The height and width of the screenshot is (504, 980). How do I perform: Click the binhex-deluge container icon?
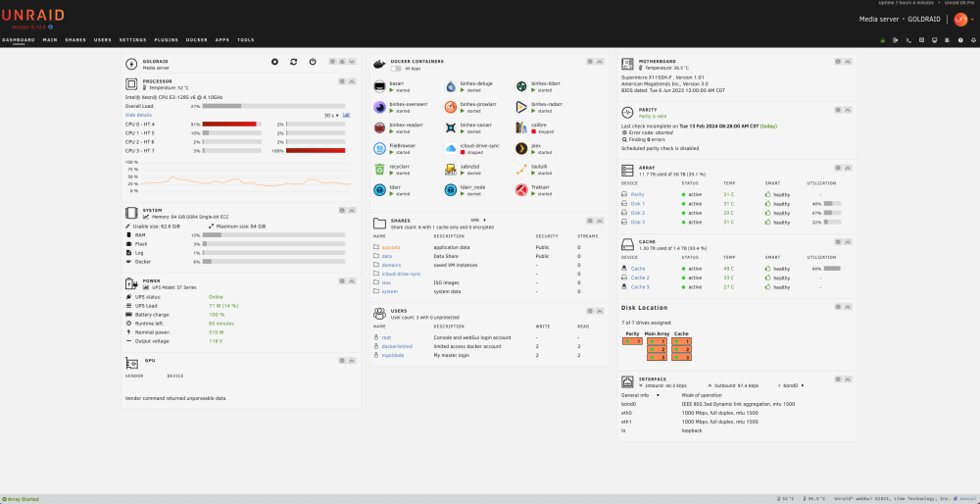pos(451,86)
